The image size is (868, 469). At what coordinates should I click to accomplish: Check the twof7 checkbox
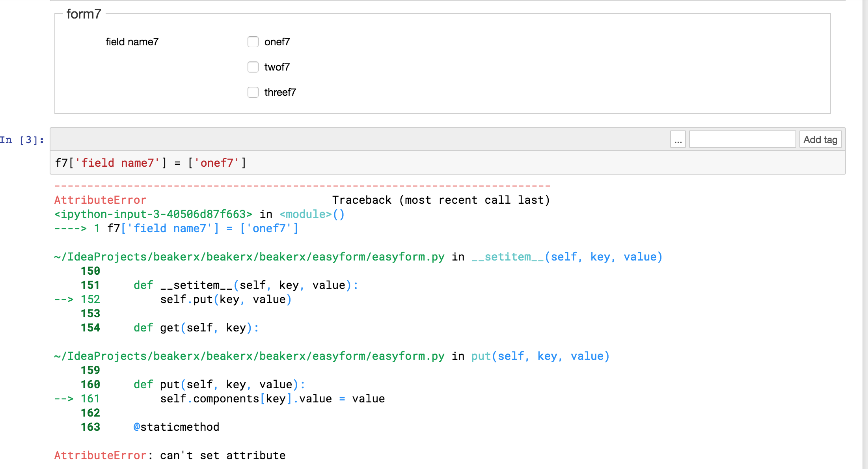click(x=253, y=67)
